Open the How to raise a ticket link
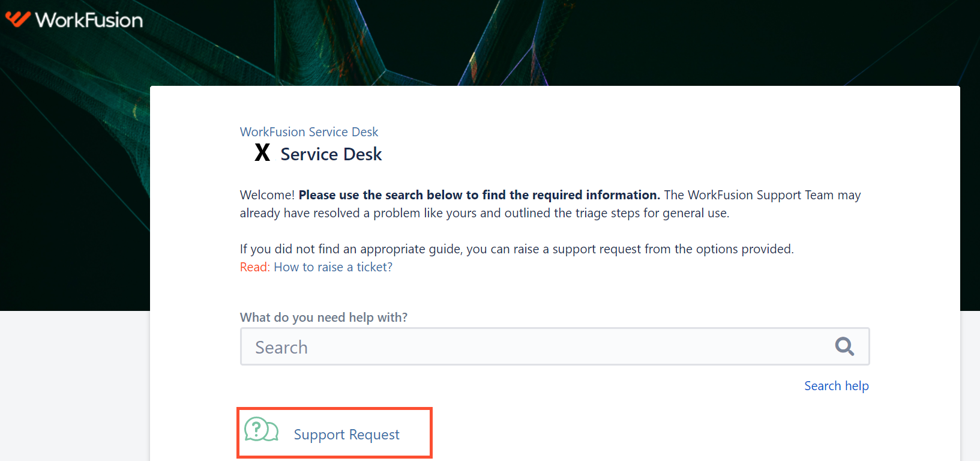980x461 pixels. [333, 267]
